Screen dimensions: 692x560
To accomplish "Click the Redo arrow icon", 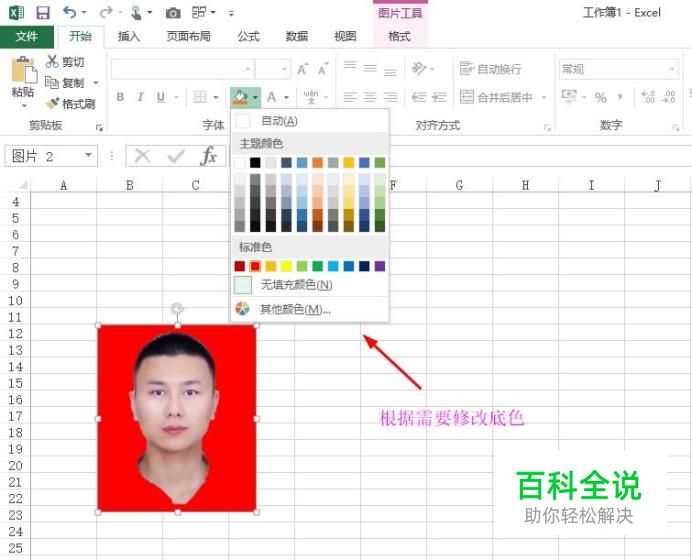I will 106,12.
